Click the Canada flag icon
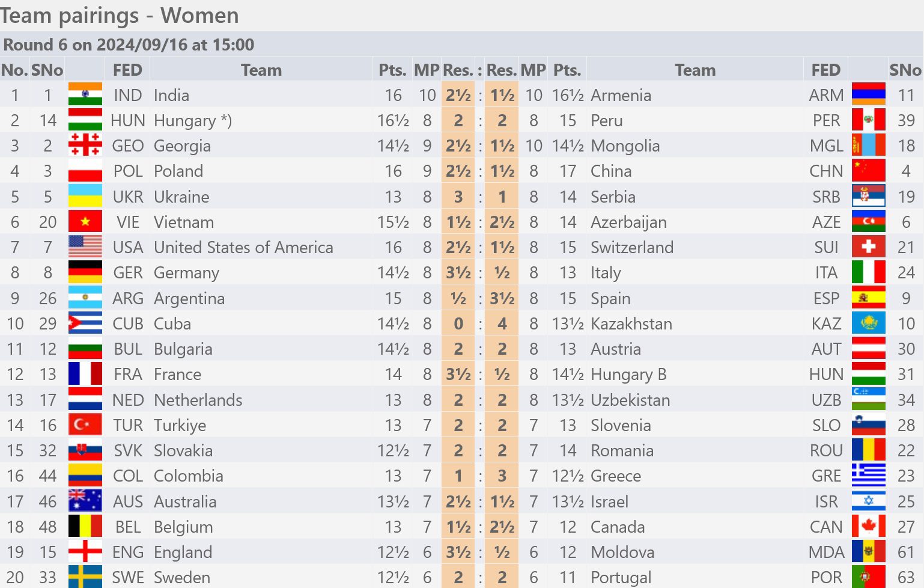 [x=868, y=526]
